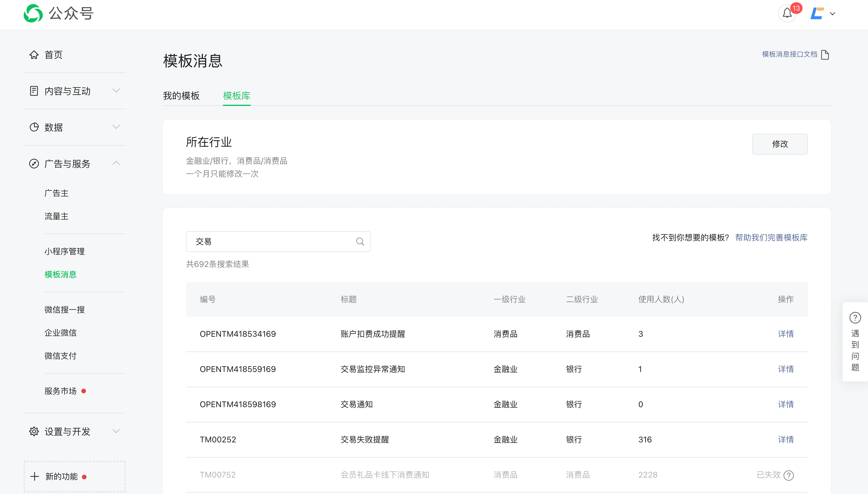Open 帮助我们完善模板库 link
The height and width of the screenshot is (494, 868).
(x=771, y=237)
